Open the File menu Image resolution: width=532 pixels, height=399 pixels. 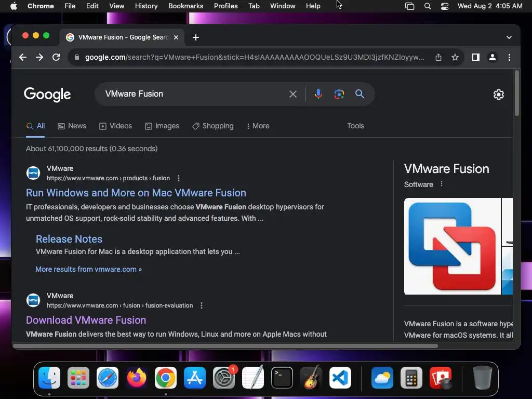tap(70, 6)
